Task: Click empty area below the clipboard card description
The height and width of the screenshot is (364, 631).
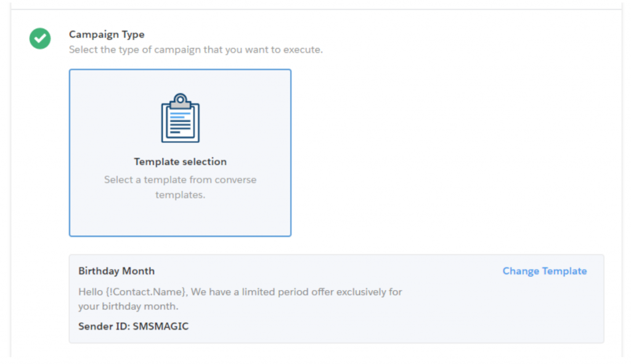Action: 180,219
